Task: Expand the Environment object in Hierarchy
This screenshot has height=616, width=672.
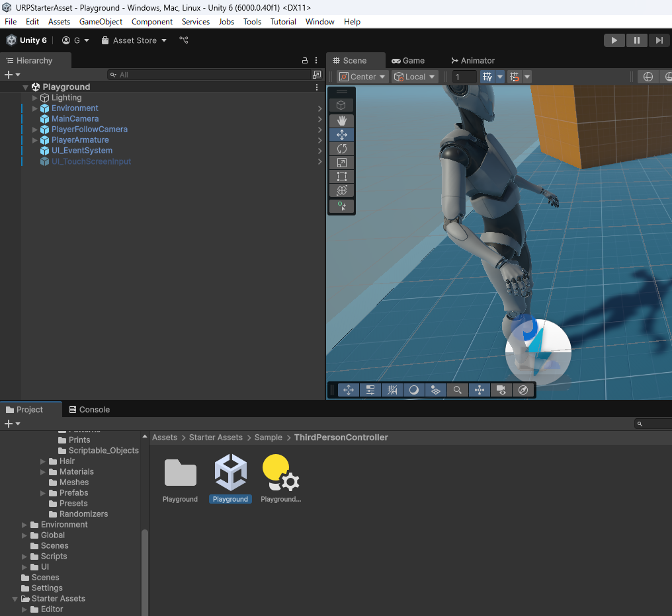Action: point(34,108)
